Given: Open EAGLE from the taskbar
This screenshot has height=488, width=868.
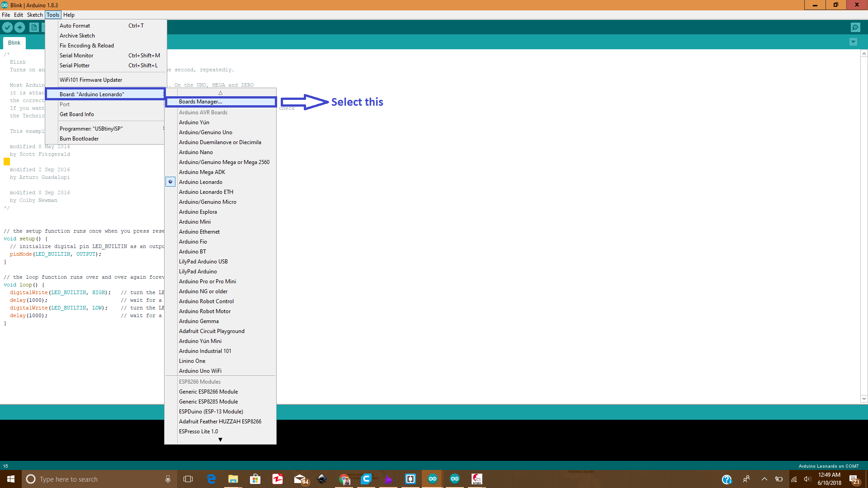Looking at the screenshot, I should tap(476, 479).
